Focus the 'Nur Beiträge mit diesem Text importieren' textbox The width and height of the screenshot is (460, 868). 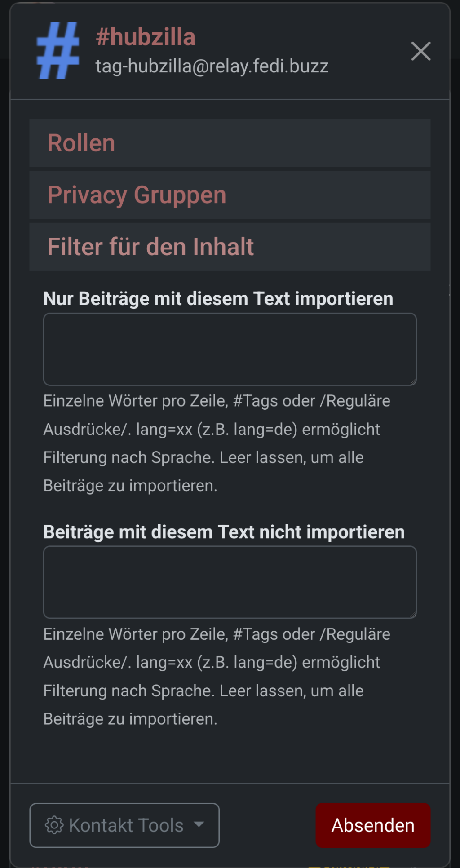(230, 349)
